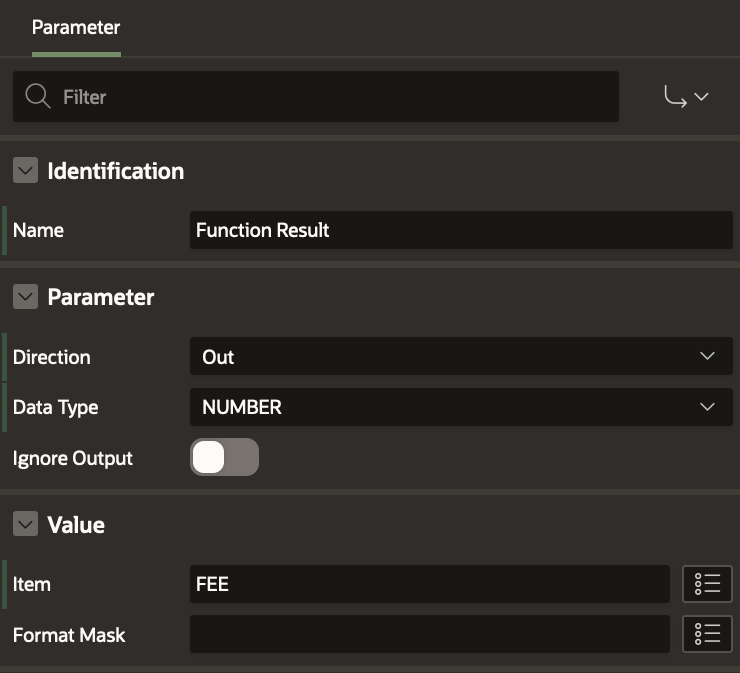Open the Item list-of-values picker icon
The height and width of the screenshot is (673, 740).
707,585
